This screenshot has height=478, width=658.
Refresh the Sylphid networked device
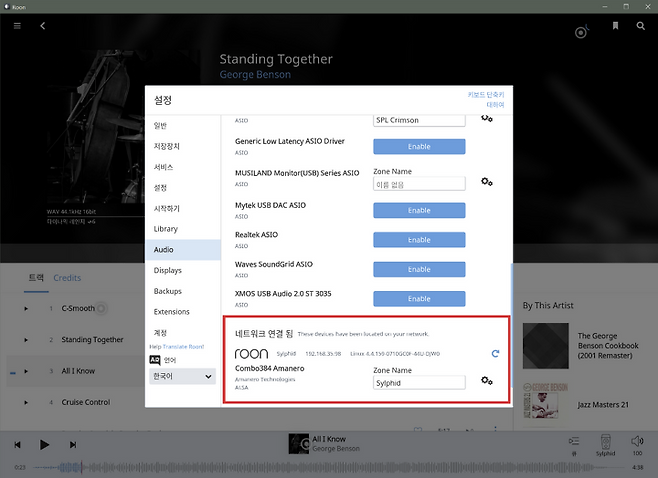[495, 354]
